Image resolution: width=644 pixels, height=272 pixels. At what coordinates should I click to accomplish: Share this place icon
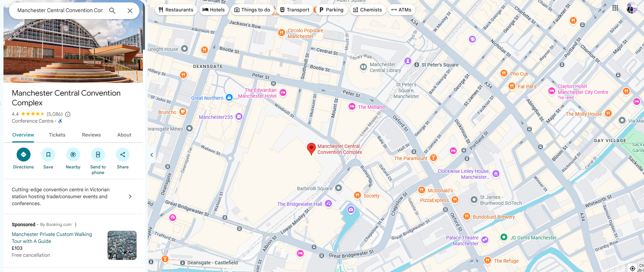click(123, 155)
